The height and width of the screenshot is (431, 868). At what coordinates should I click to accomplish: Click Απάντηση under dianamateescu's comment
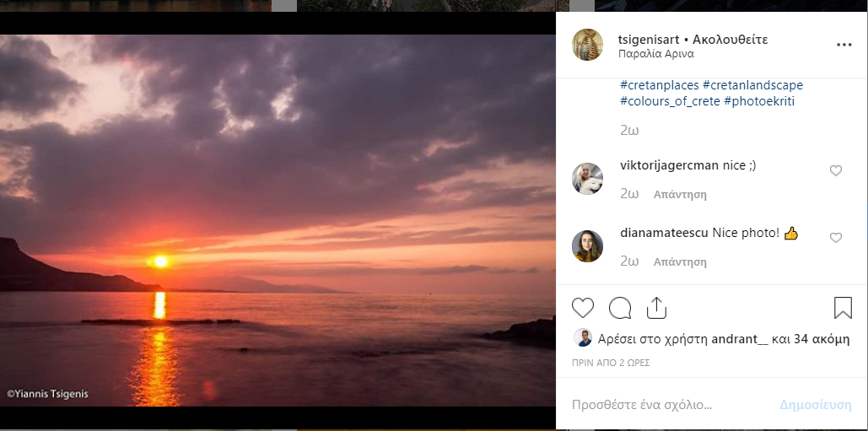[x=680, y=262]
